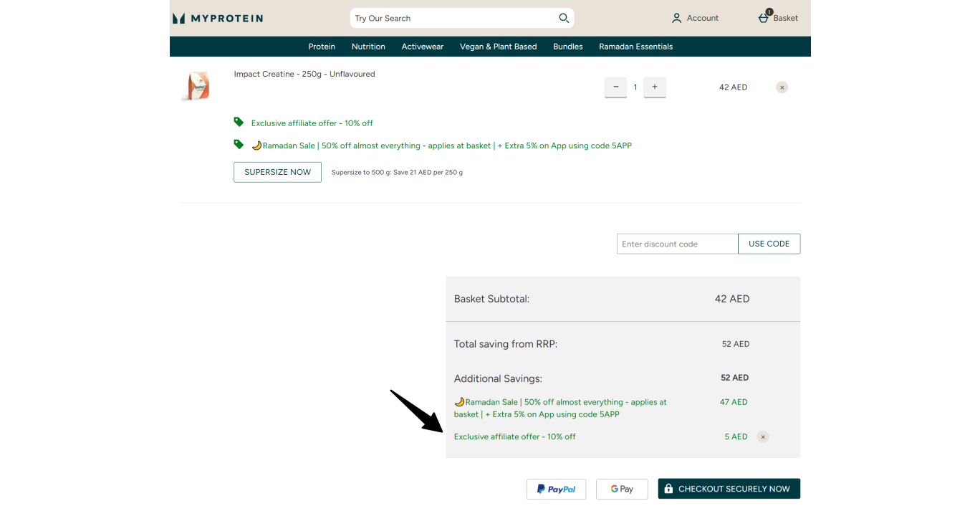
Task: Pay with PayPal
Action: point(556,489)
